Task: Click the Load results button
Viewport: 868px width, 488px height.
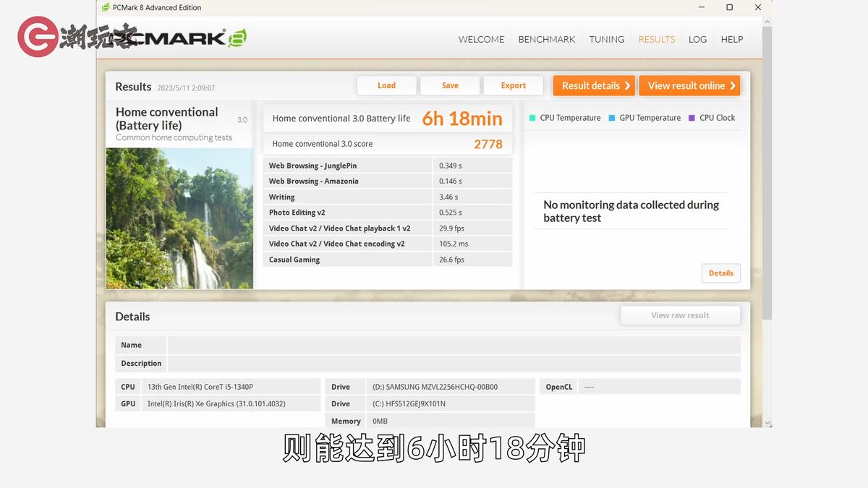Action: 386,85
